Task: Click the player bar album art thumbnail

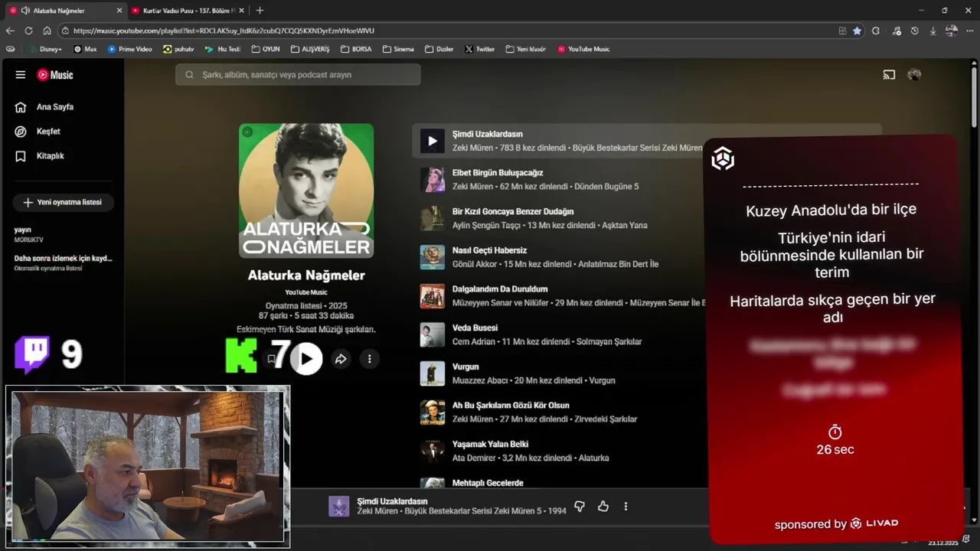Action: (x=338, y=506)
